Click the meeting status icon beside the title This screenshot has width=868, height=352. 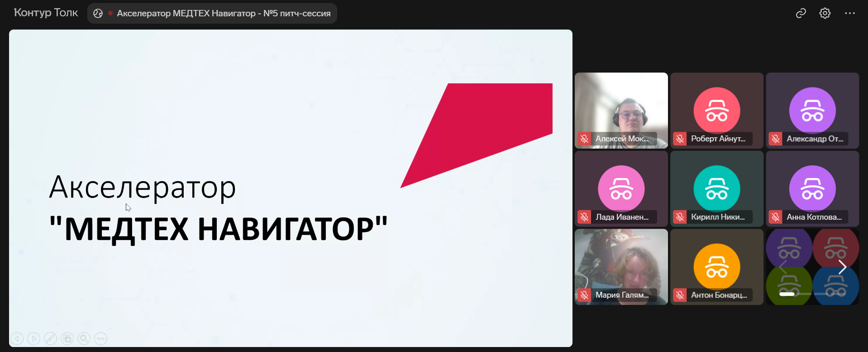tap(98, 14)
